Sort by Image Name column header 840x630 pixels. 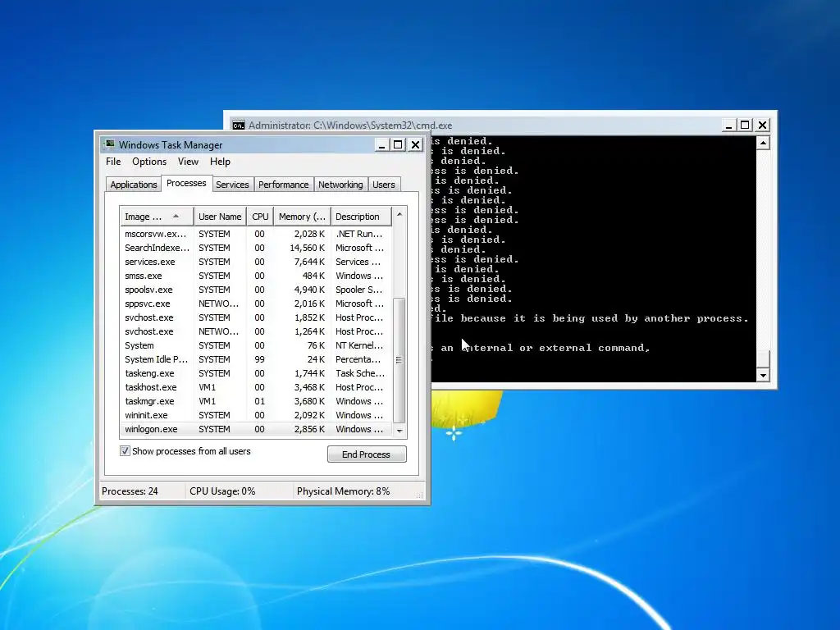157,217
